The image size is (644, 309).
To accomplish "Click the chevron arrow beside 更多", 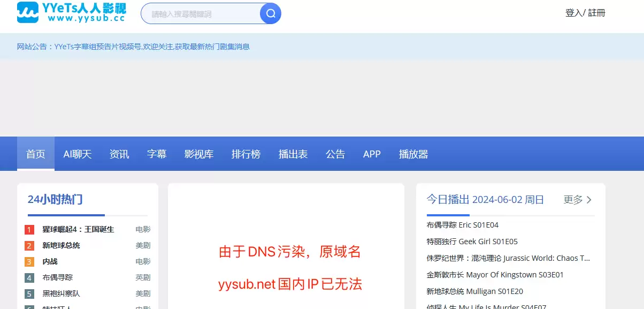I will pyautogui.click(x=589, y=200).
